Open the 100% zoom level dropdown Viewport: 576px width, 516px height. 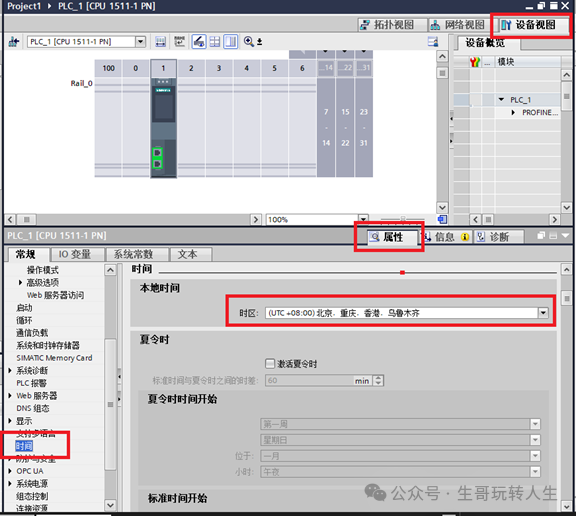click(x=363, y=219)
